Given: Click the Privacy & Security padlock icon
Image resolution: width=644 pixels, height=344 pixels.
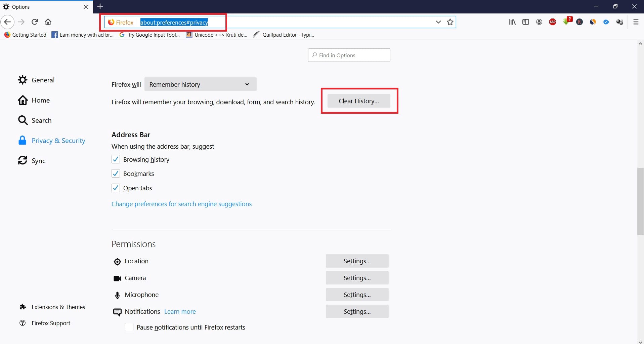Looking at the screenshot, I should [x=22, y=140].
